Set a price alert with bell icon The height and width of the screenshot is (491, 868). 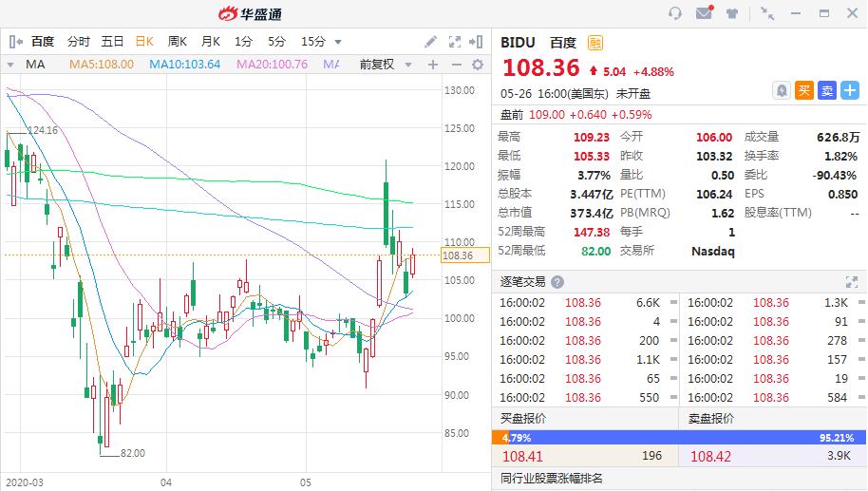[781, 90]
